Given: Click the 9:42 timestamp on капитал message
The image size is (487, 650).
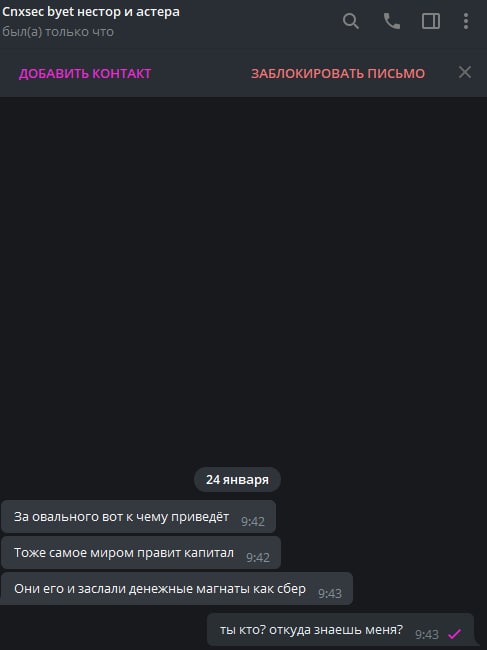Looking at the screenshot, I should [x=258, y=558].
